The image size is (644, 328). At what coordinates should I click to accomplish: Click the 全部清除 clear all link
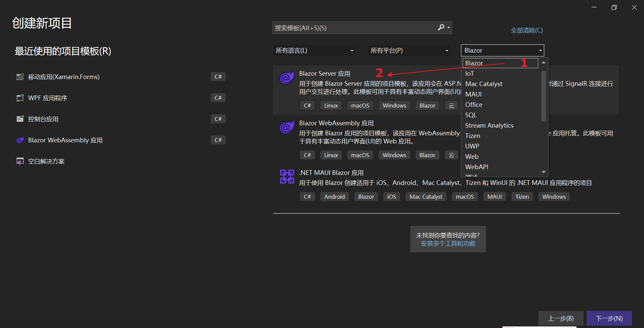pos(527,30)
